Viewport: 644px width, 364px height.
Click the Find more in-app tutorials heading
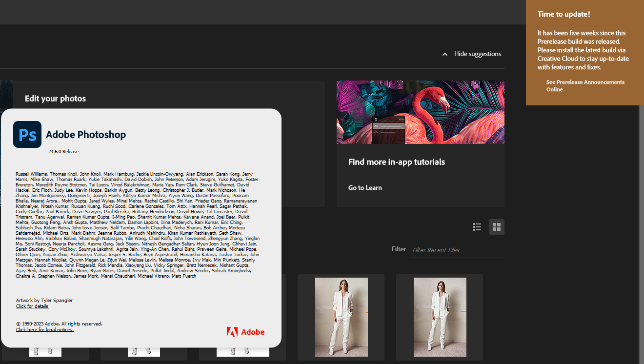click(x=397, y=162)
